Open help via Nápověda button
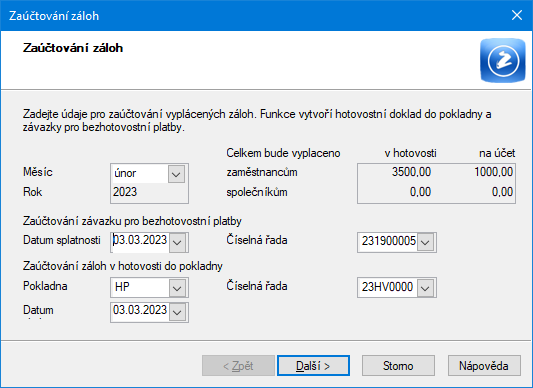 484,366
